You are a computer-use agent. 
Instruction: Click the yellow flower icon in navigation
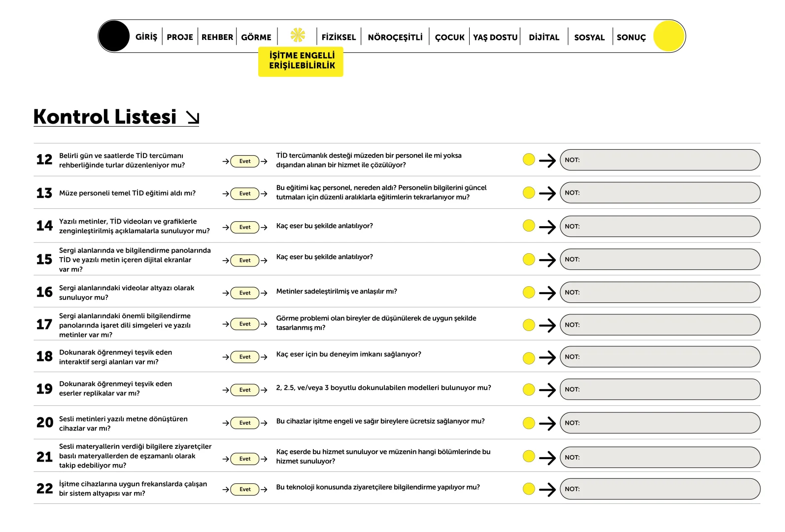pyautogui.click(x=298, y=35)
